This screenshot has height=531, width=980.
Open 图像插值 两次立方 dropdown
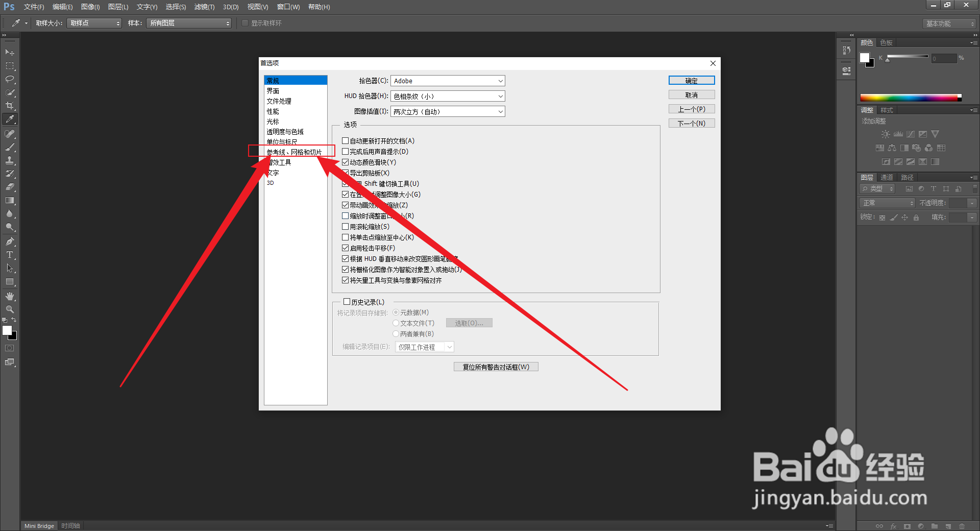pos(448,111)
